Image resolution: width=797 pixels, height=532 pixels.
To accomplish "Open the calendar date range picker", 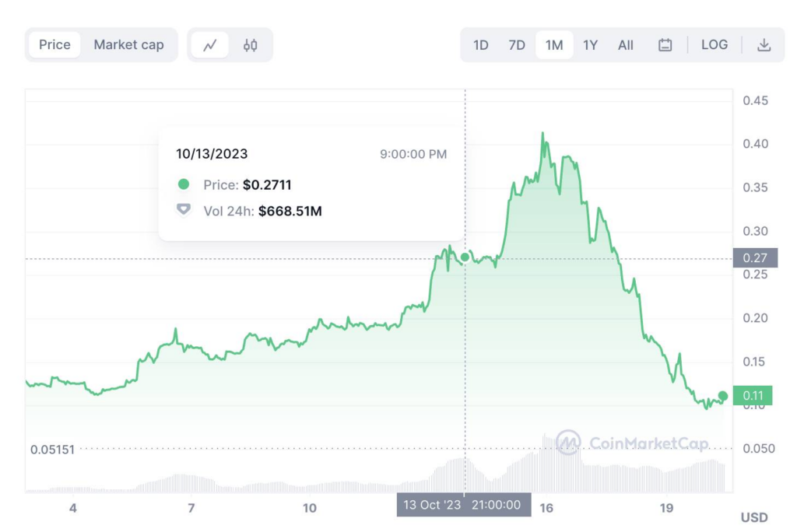I will [665, 45].
